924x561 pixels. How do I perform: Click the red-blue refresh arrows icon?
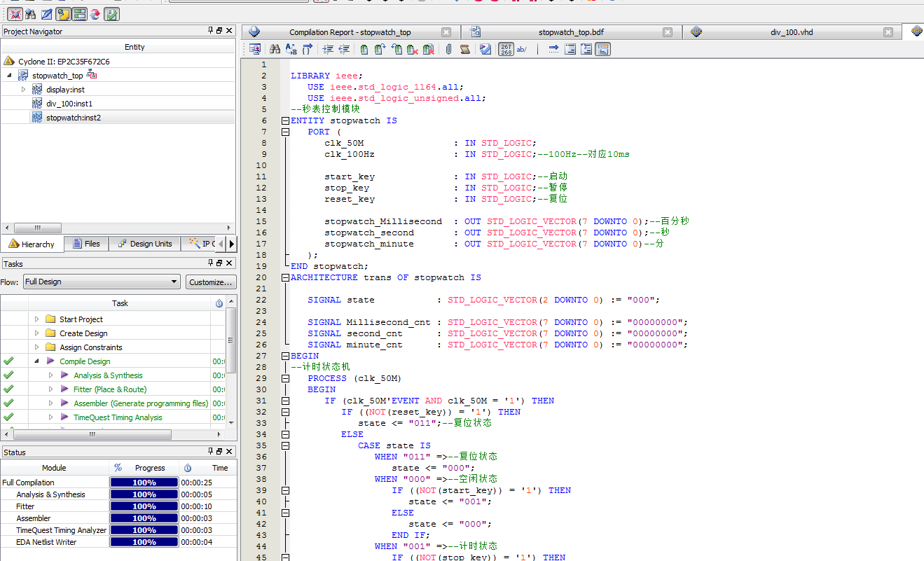(95, 13)
